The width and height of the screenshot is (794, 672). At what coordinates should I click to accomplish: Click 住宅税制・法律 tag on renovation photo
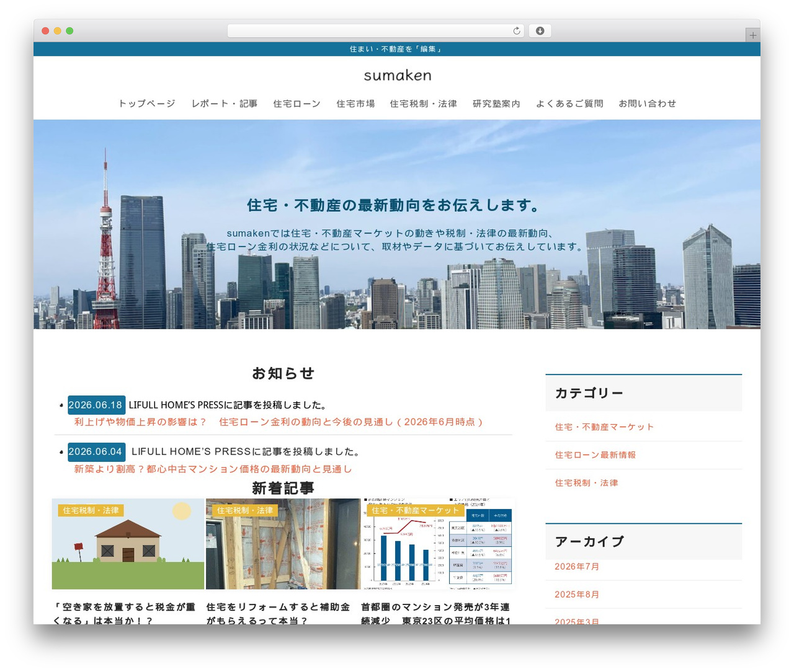(x=245, y=510)
